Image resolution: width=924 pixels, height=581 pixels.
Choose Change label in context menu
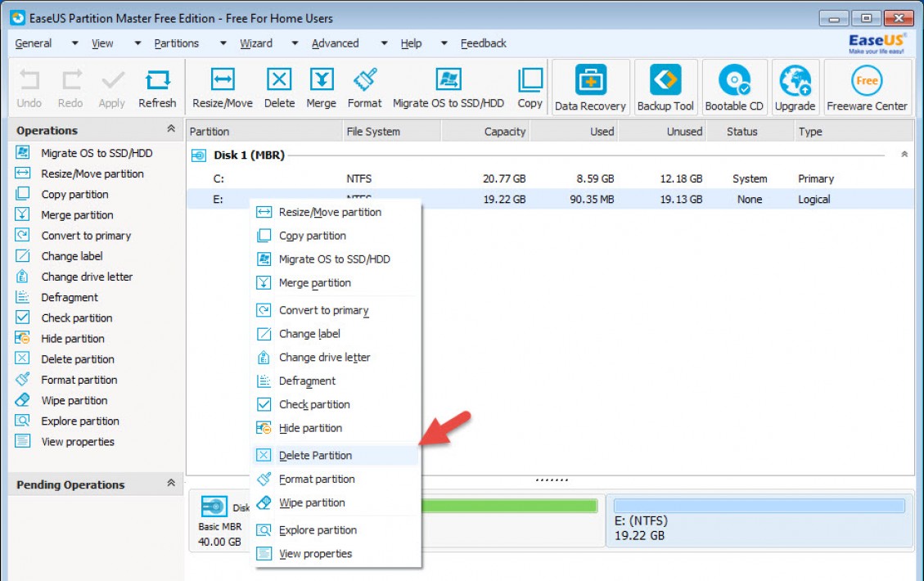[336, 334]
